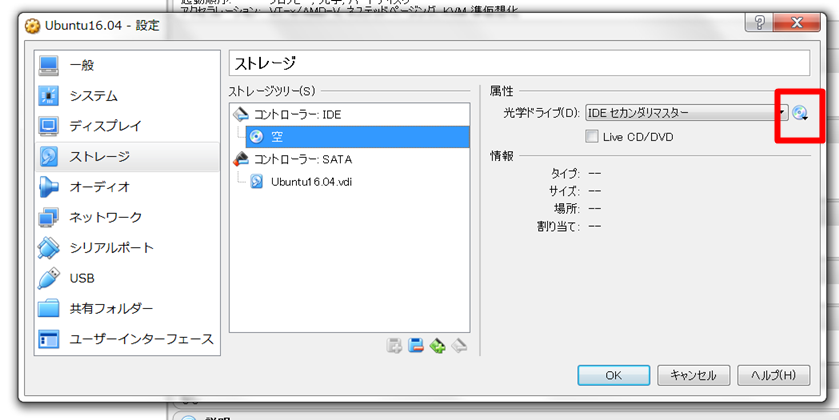Click the SATA controller icon
Screen dimensions: 839x420
click(x=242, y=159)
